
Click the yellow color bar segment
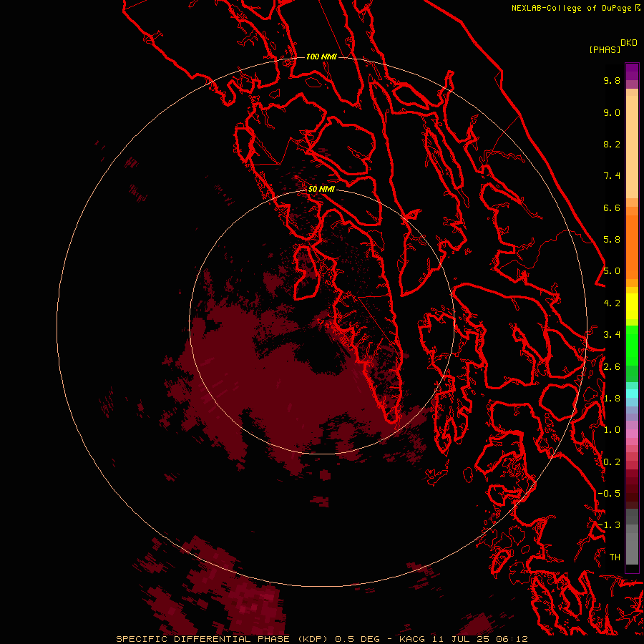point(632,306)
